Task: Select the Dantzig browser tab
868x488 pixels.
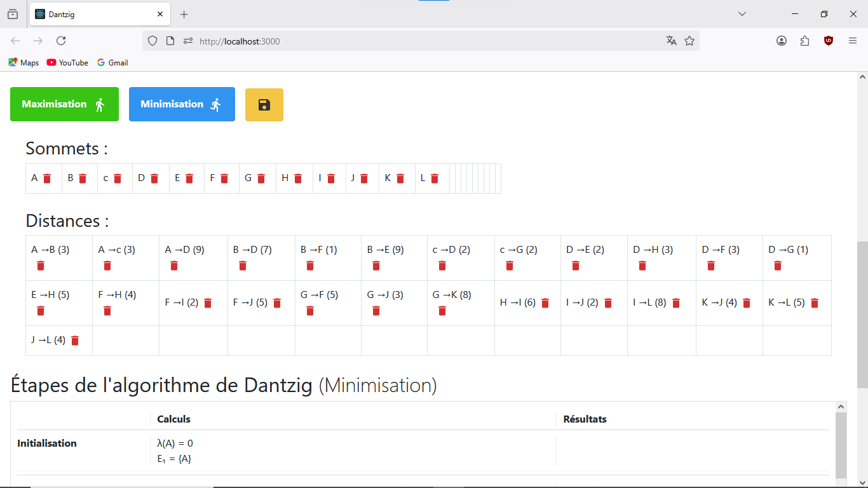Action: coord(99,14)
